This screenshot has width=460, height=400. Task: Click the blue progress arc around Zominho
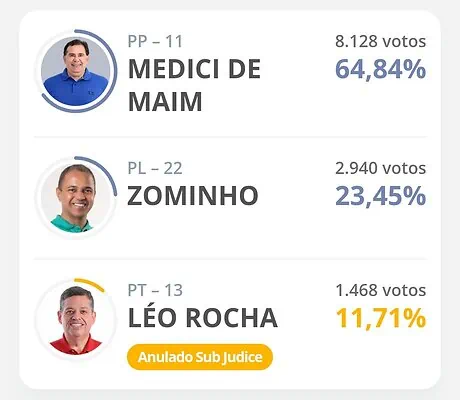pos(106,170)
